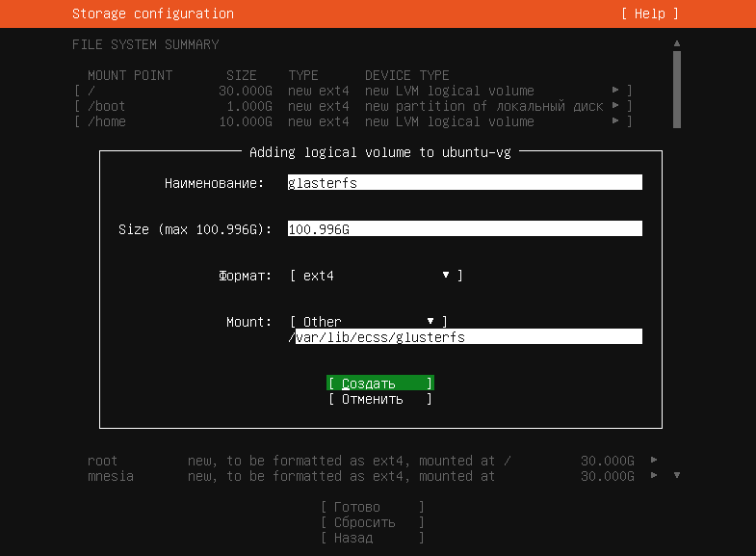The width and height of the screenshot is (756, 556).
Task: Expand the /boot mount point row arrow
Action: coord(615,105)
